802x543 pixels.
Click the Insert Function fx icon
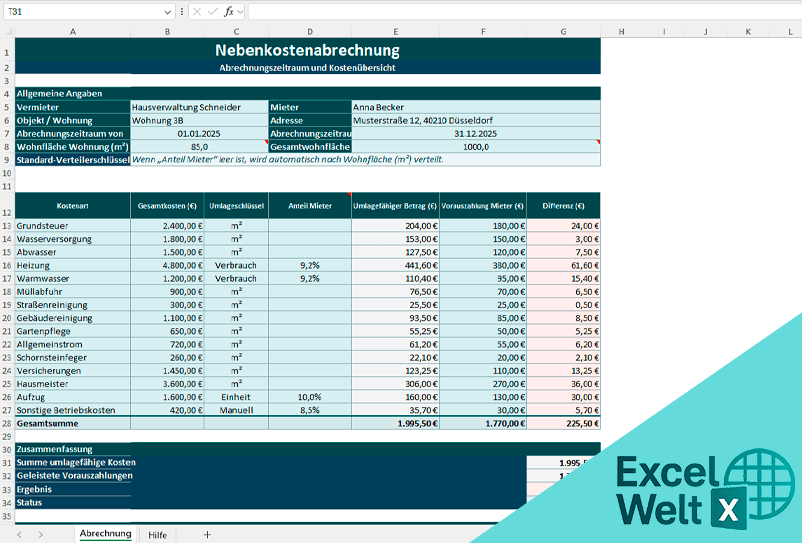click(228, 11)
